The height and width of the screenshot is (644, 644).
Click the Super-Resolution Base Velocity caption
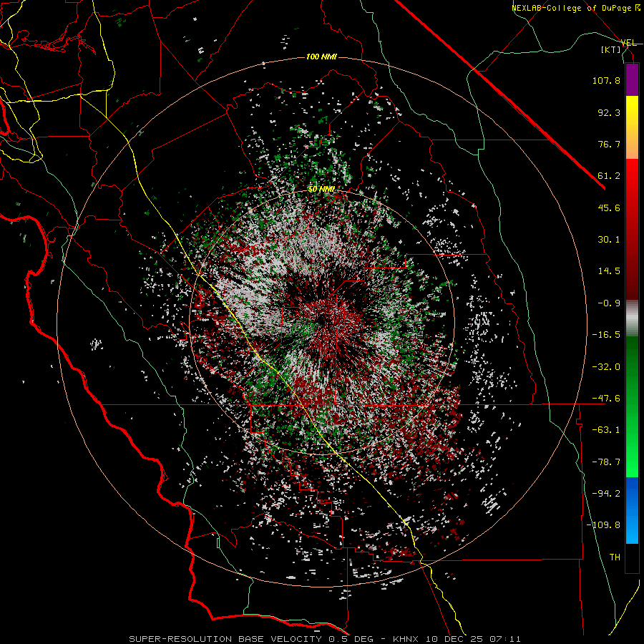pos(325,639)
